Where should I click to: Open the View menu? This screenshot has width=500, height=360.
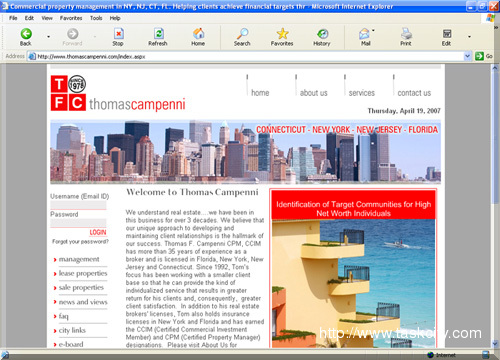[47, 18]
